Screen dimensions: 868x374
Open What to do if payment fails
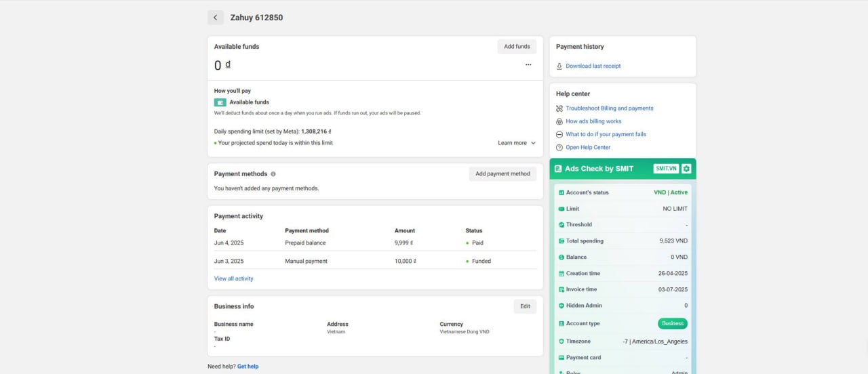606,134
